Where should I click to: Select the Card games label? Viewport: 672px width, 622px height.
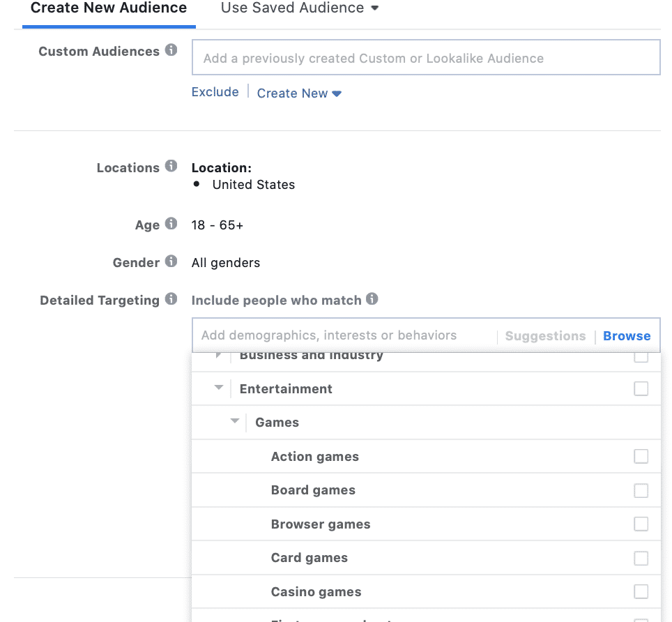[x=310, y=558]
